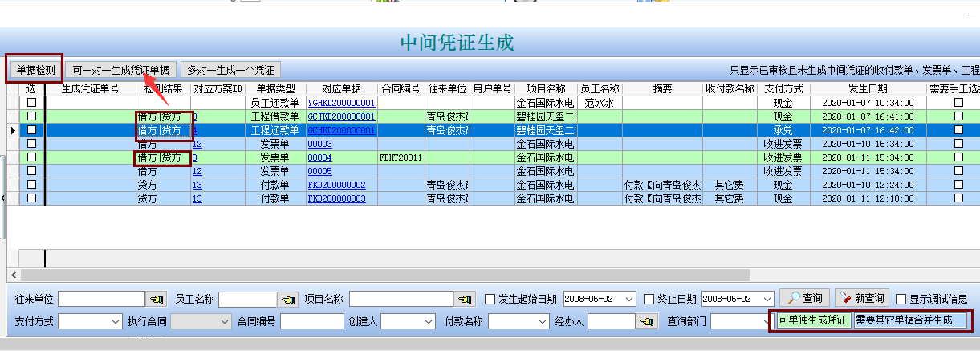Tick the select box for row 00004
Viewport: 980px width, 351px height.
pyautogui.click(x=32, y=157)
